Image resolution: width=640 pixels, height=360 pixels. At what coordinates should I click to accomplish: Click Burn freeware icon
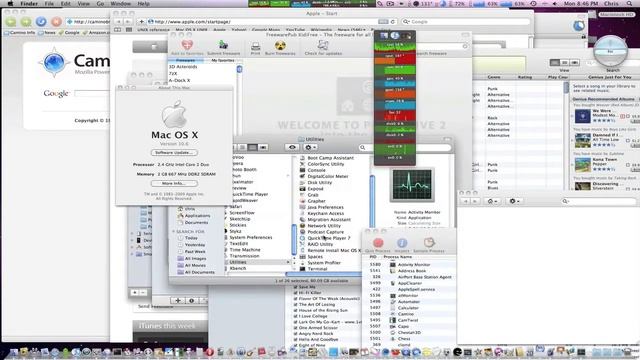(x=280, y=48)
